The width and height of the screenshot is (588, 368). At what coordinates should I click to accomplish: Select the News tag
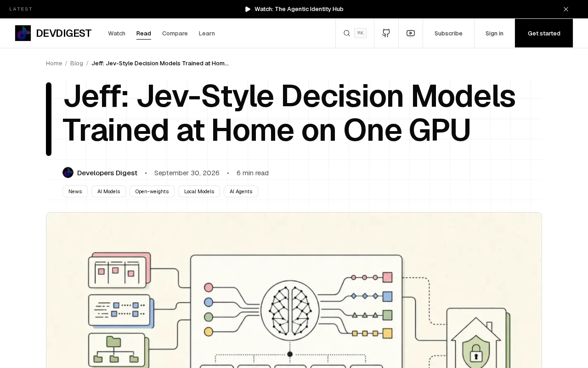point(75,191)
